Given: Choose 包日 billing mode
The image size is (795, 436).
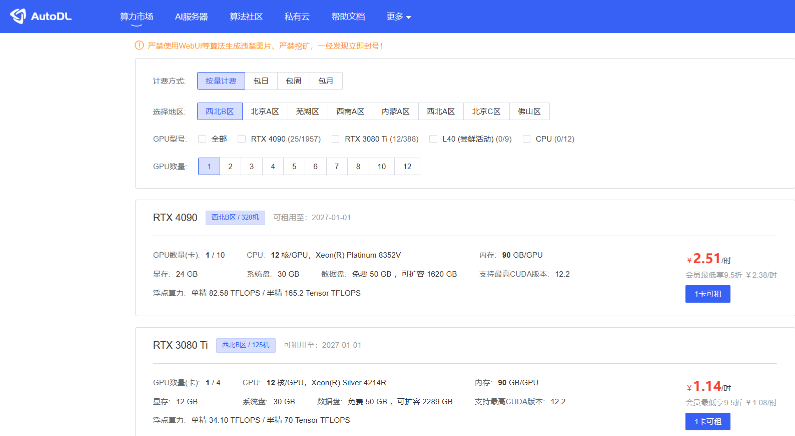Looking at the screenshot, I should [x=261, y=81].
